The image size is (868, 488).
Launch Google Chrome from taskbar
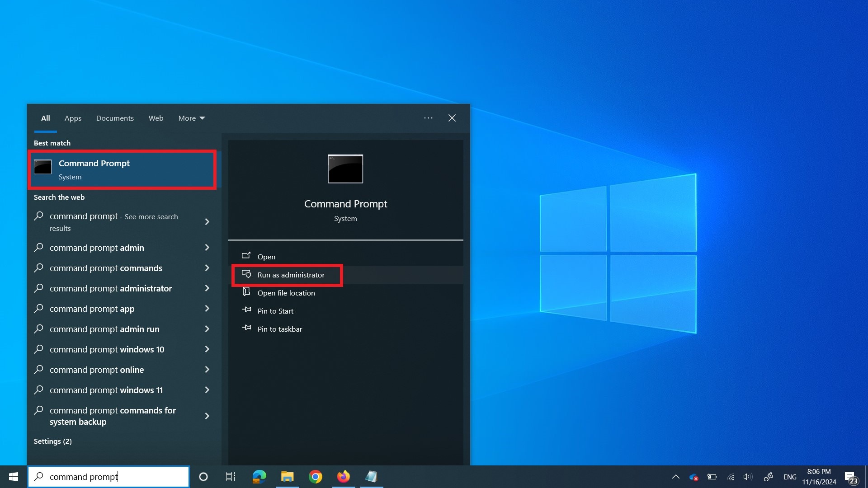(x=316, y=477)
